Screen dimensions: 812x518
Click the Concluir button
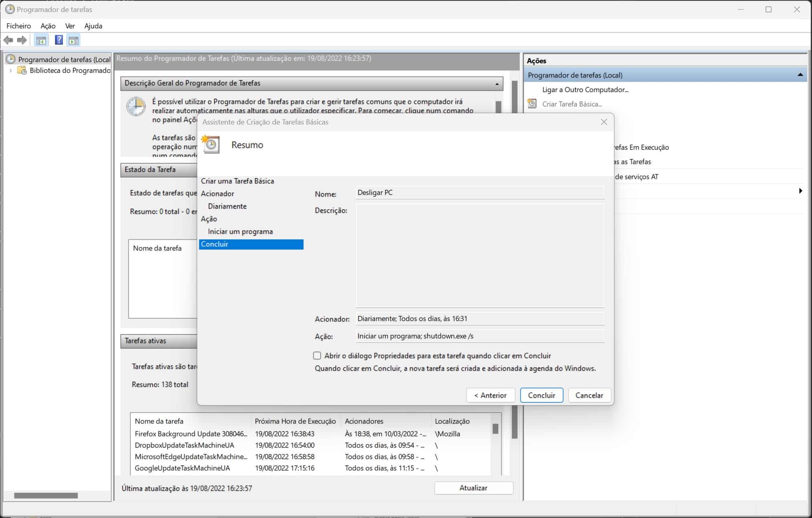[541, 395]
